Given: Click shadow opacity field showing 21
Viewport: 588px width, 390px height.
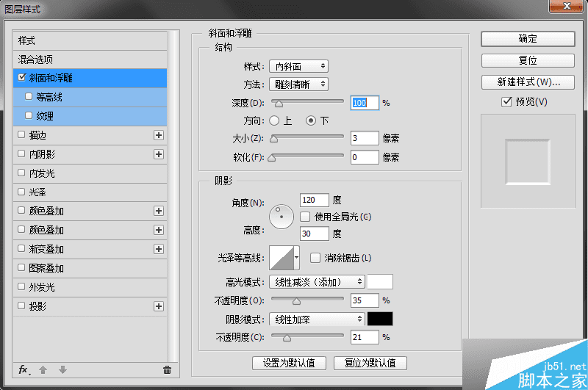Looking at the screenshot, I should click(365, 337).
